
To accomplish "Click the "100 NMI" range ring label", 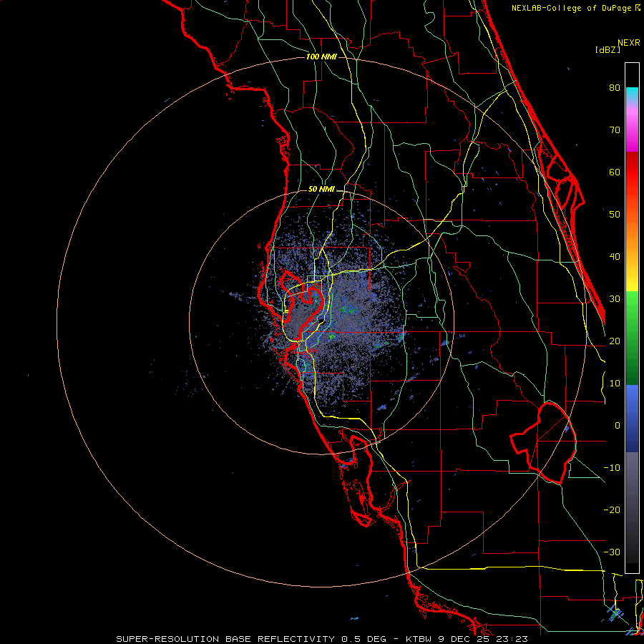I will point(321,57).
